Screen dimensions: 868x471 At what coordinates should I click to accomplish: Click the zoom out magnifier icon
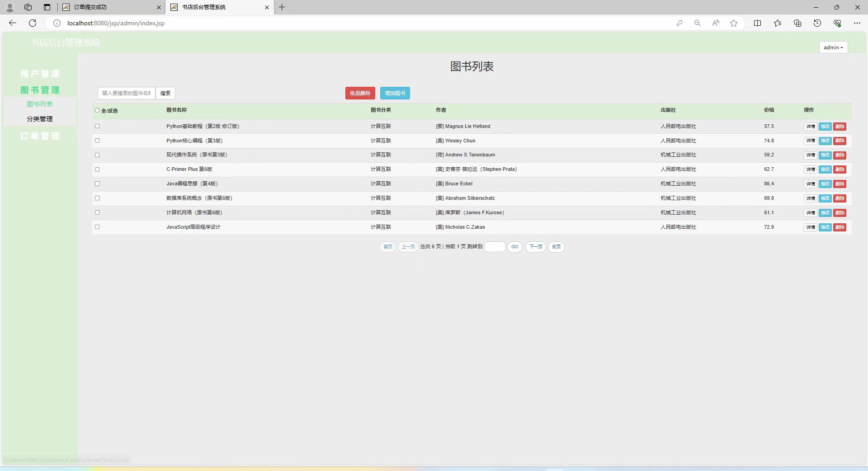[x=698, y=23]
